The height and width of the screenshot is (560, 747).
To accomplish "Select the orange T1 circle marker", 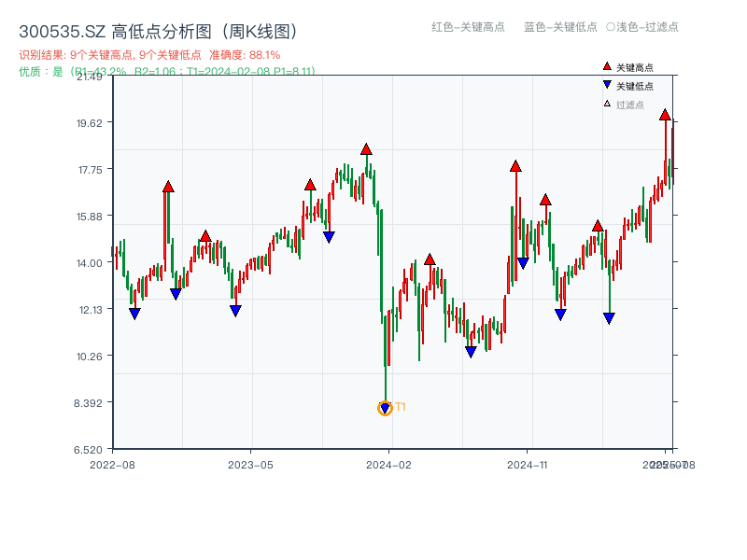I will (385, 408).
